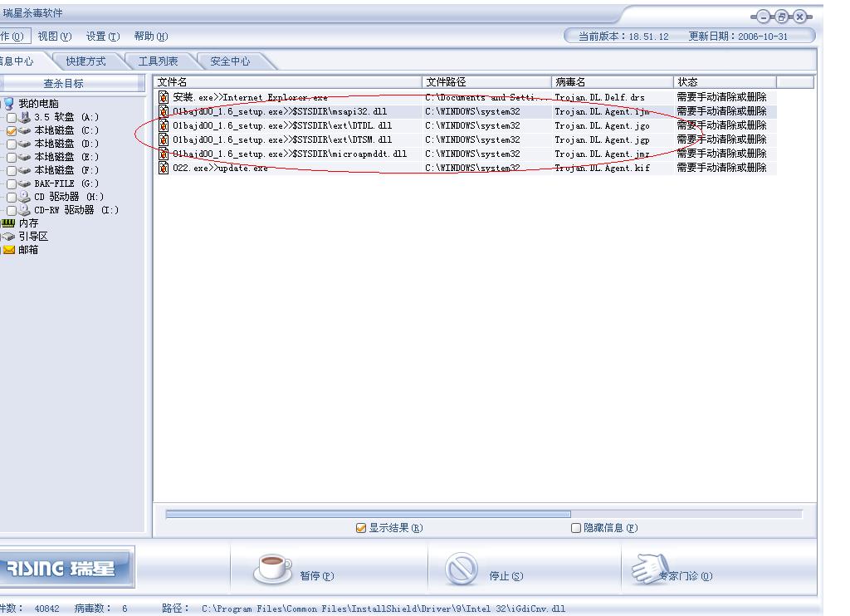Screen dimensions: 850x616
Task: Click the envelope icon next to 邮箱
Action: coord(9,249)
